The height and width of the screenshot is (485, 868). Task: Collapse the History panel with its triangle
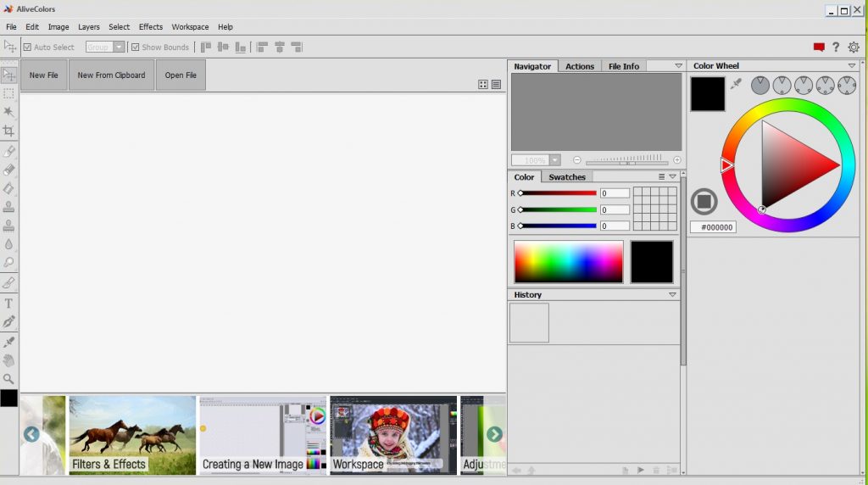coord(672,295)
